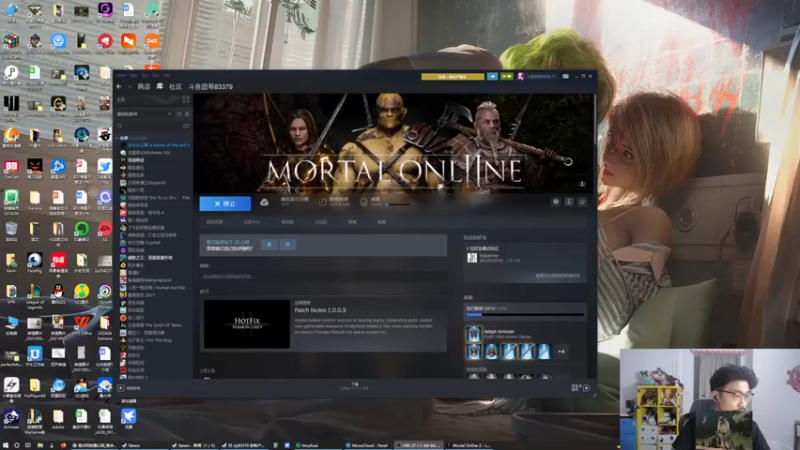Open the DeX desktop shortcut
800x450 pixels.
pos(152,44)
